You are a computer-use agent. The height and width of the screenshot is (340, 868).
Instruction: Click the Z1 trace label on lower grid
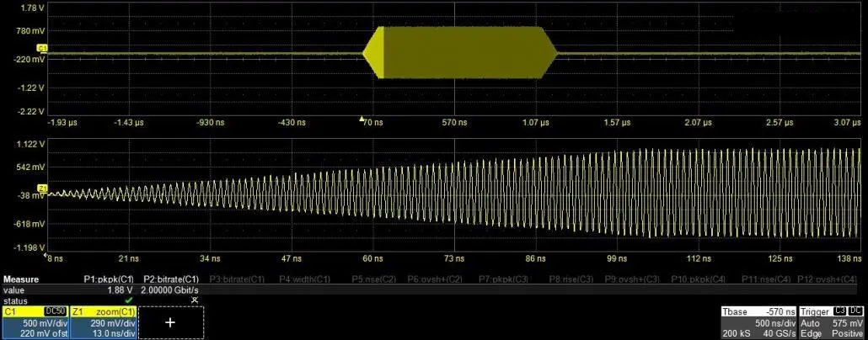(42, 189)
